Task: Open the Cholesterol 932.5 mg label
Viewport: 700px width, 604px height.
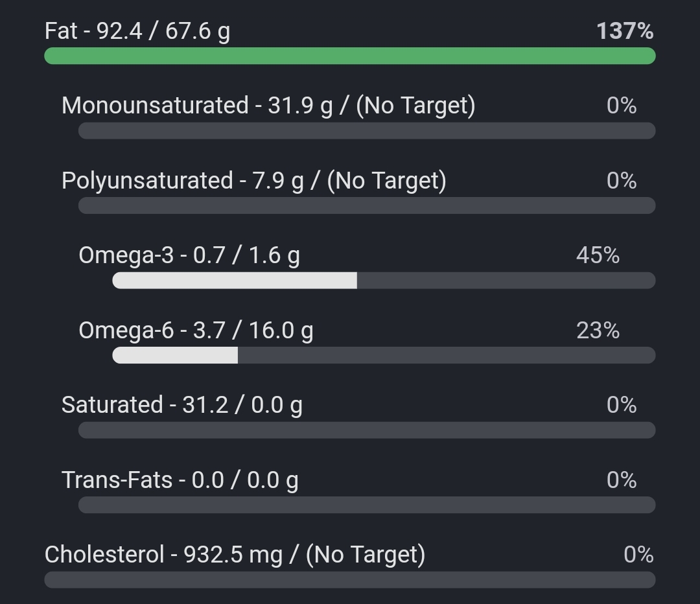Action: [235, 555]
